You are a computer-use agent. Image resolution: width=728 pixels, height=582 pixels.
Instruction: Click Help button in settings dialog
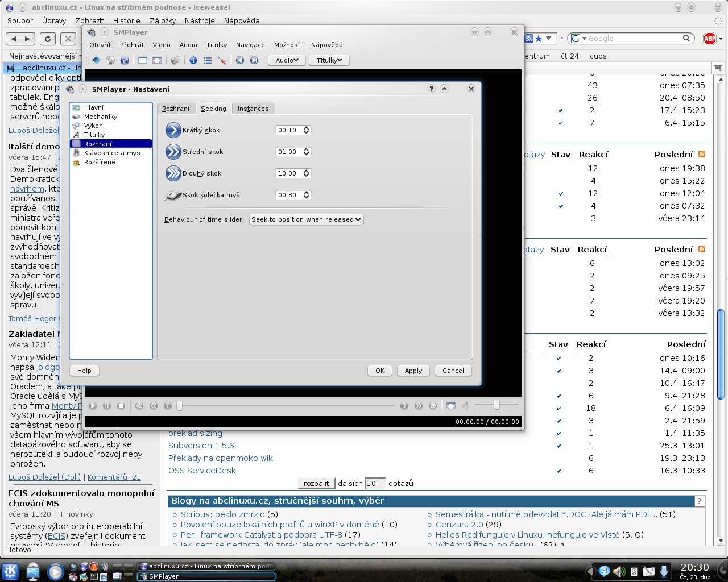click(x=84, y=371)
